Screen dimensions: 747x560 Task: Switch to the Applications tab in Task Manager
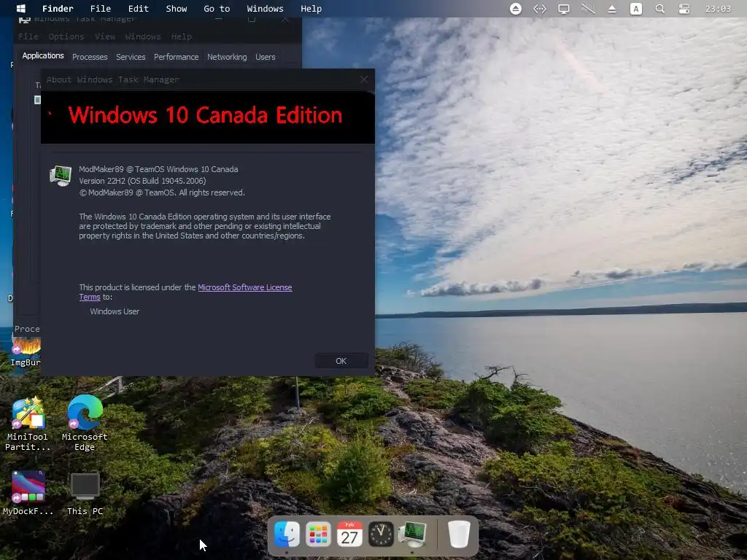(43, 55)
